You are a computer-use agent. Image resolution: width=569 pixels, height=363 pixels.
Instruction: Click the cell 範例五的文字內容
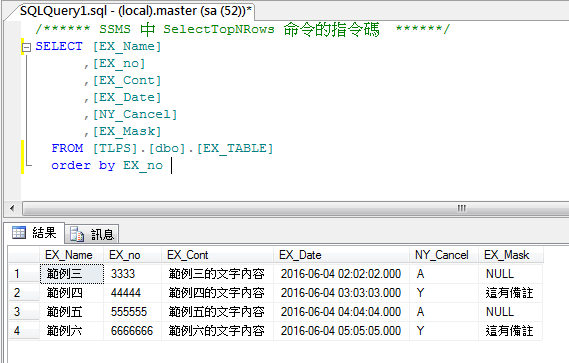[216, 312]
